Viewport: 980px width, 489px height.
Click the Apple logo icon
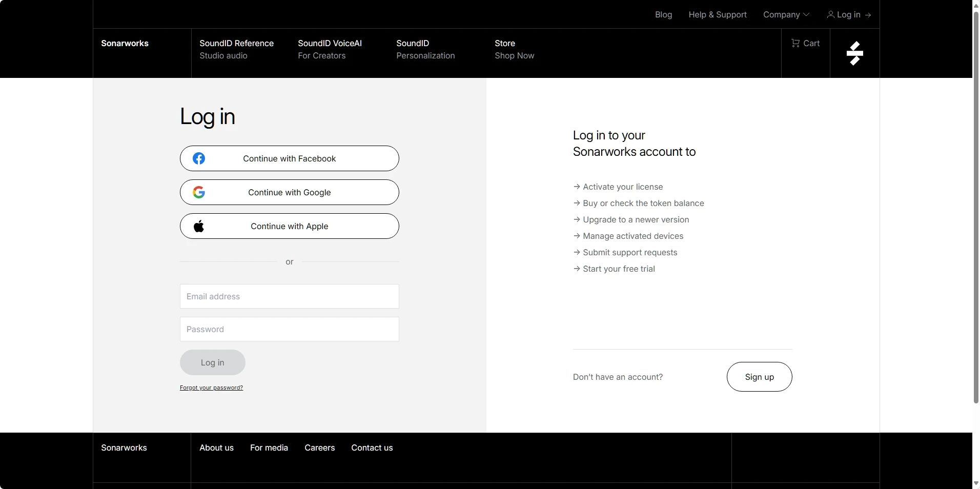tap(199, 226)
